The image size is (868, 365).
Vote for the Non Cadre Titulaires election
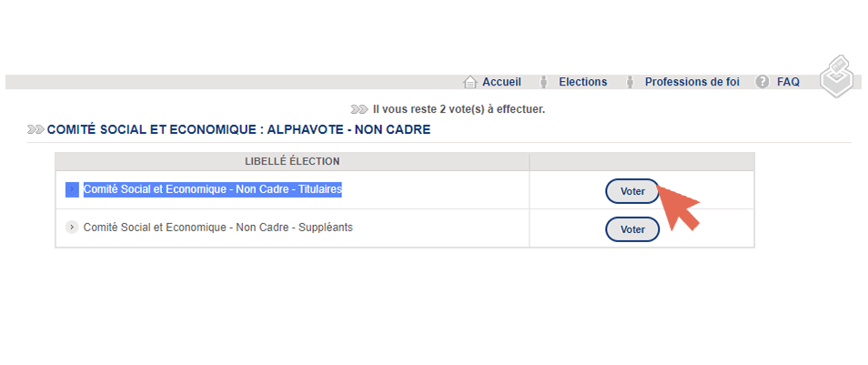tap(632, 191)
